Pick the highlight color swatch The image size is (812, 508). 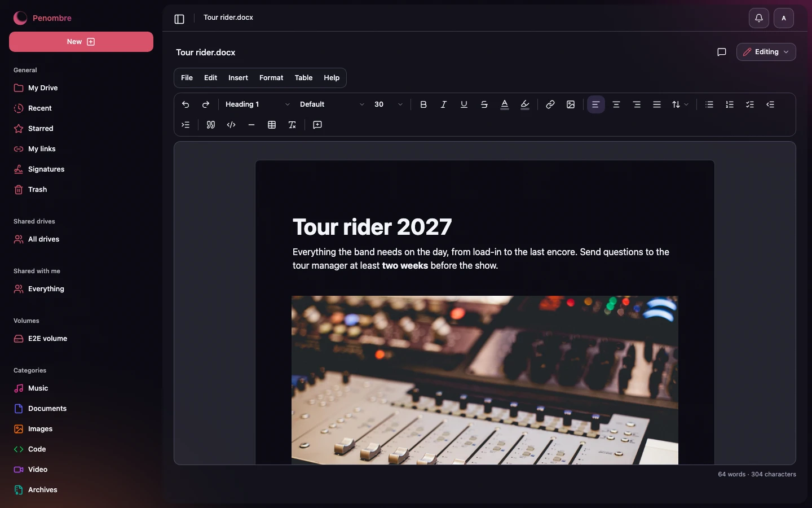pos(525,104)
